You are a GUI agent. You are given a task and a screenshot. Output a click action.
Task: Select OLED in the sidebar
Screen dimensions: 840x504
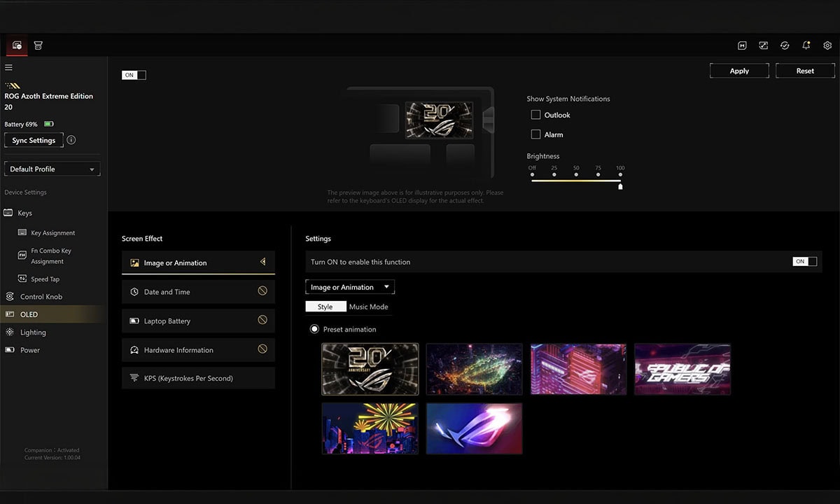tap(53, 314)
